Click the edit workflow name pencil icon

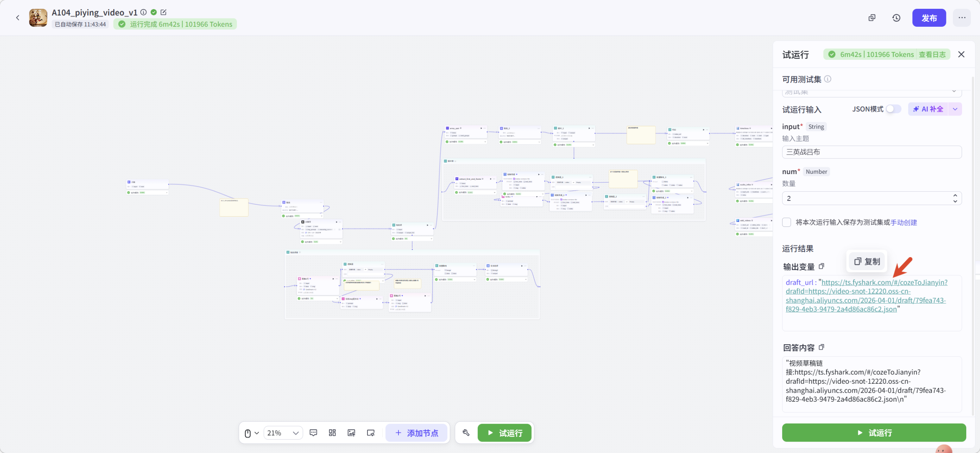click(x=163, y=12)
